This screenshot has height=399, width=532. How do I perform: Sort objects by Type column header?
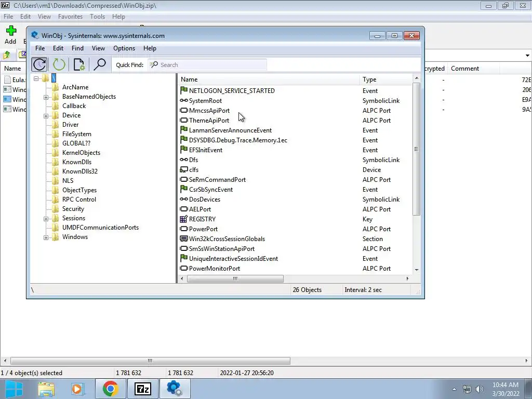(386, 79)
